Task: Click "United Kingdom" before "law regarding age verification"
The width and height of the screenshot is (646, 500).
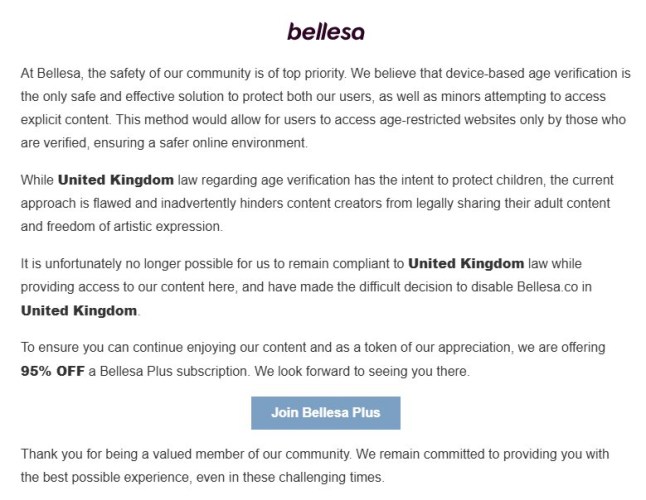Action: pos(114,180)
